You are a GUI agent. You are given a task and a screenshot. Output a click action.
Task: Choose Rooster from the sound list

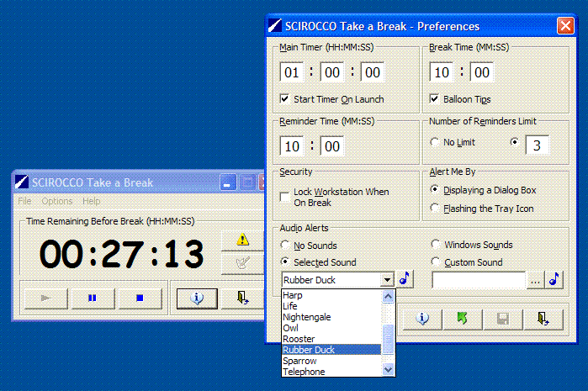pos(331,339)
